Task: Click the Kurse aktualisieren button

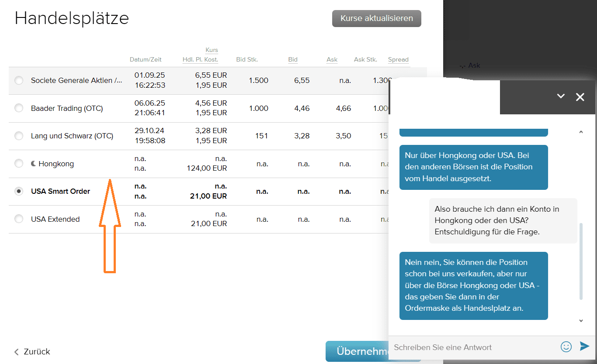Action: [x=377, y=18]
